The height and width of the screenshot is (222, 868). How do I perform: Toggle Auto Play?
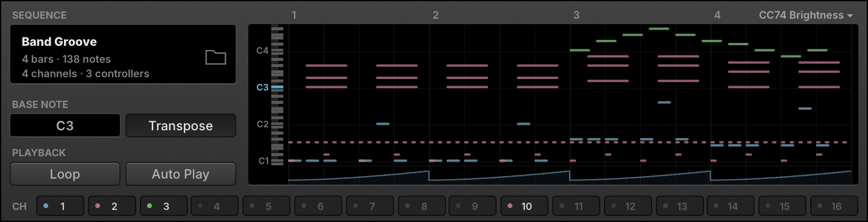(x=181, y=174)
